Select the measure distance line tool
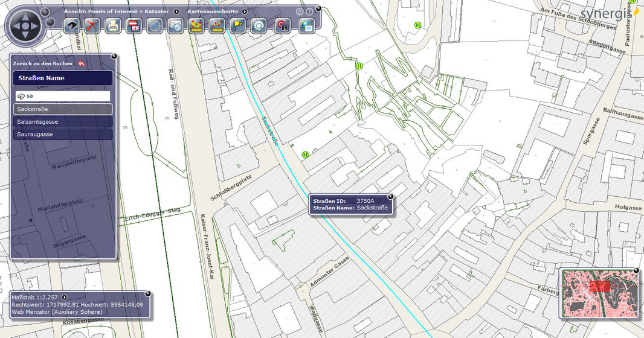Screen dimensions: 644x338 (x=217, y=25)
